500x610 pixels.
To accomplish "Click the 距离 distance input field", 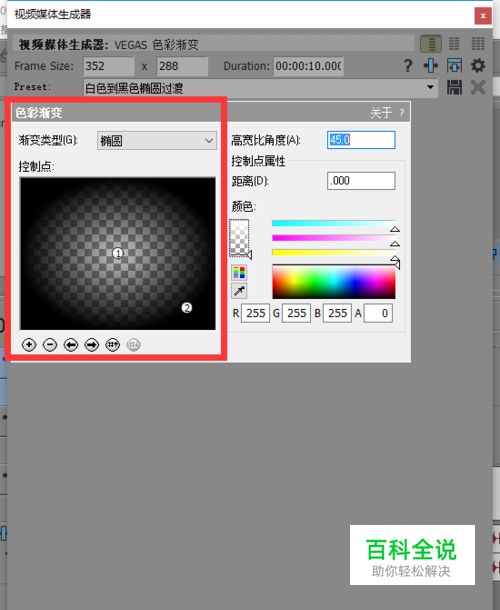I will coord(361,181).
